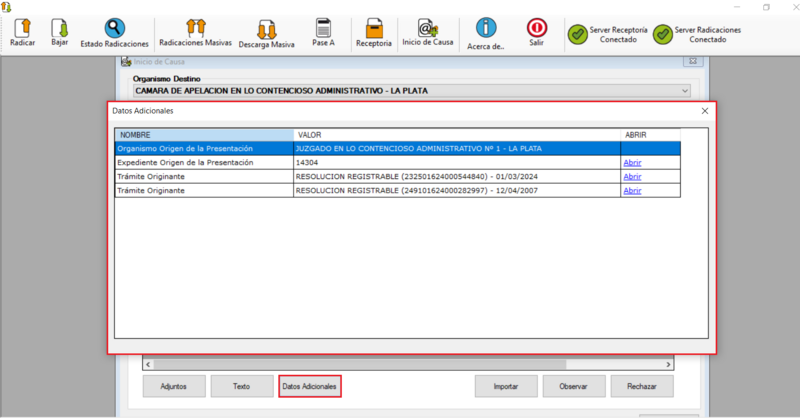800x418 pixels.
Task: Click the Importar button
Action: click(506, 386)
